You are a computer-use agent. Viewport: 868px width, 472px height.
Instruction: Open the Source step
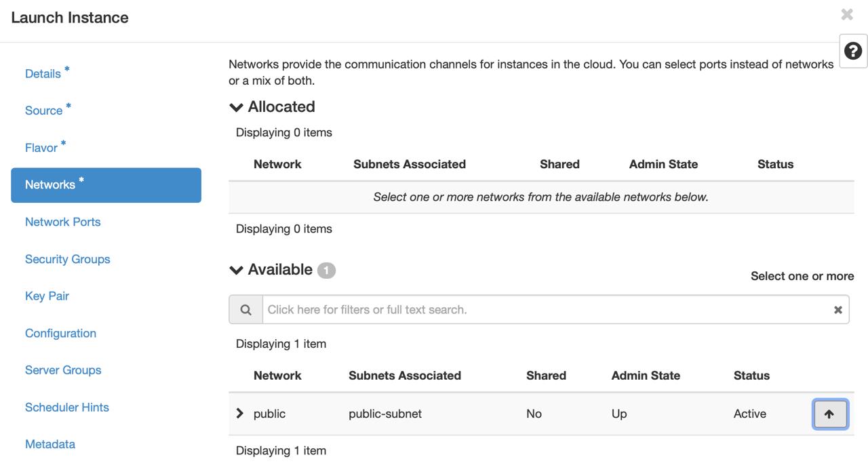click(x=43, y=110)
